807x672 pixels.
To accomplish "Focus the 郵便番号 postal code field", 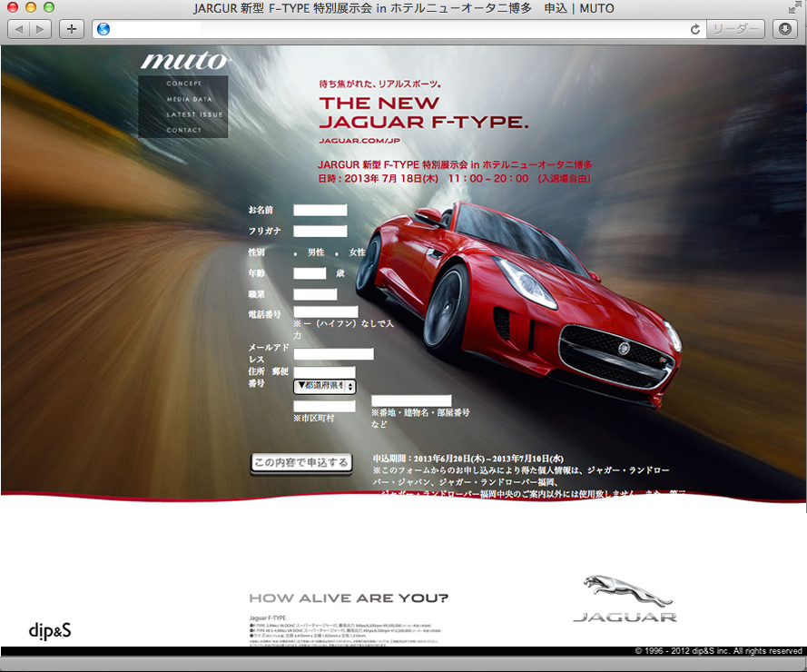I will pyautogui.click(x=324, y=372).
